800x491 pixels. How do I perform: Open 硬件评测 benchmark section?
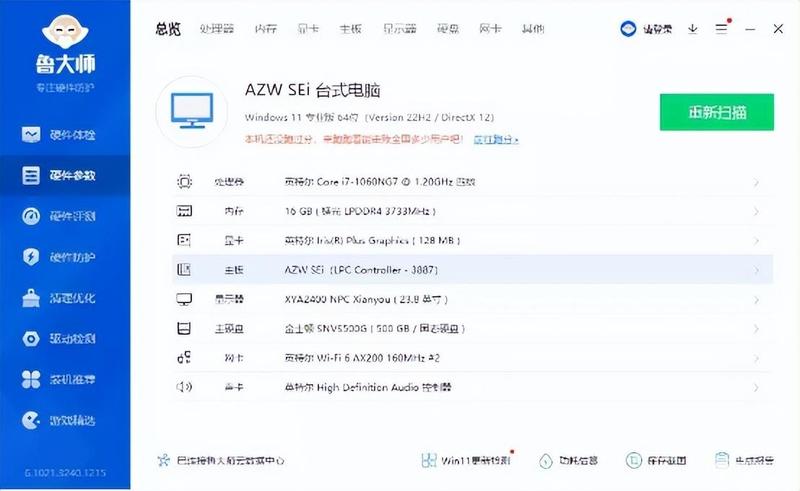coord(59,216)
